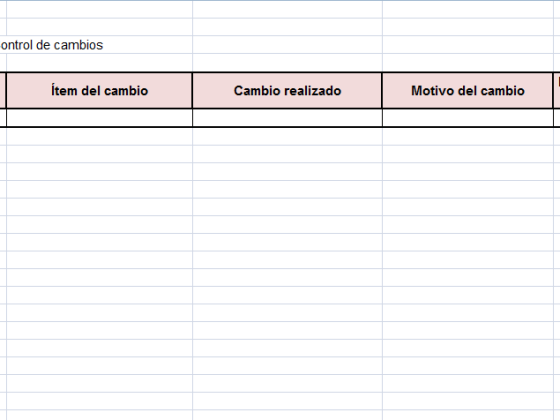
Task: Select first unbordered cell beneath table in Motivo column
Action: point(468,136)
